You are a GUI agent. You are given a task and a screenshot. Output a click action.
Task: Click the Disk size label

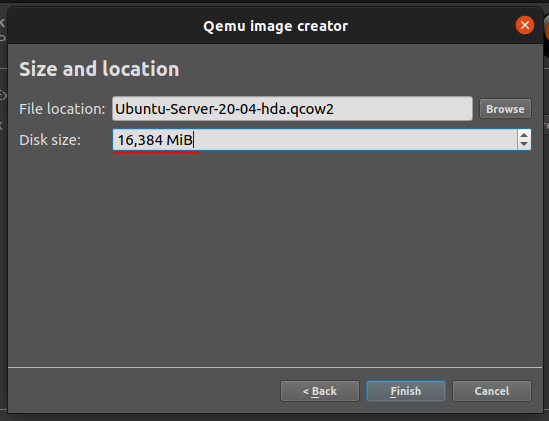coord(50,140)
